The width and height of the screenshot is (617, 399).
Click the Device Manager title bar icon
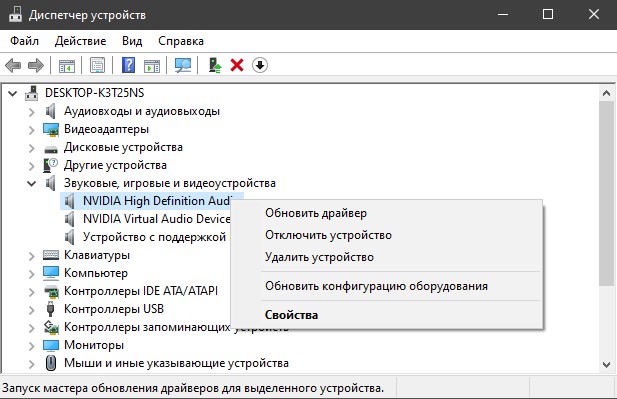(x=15, y=15)
